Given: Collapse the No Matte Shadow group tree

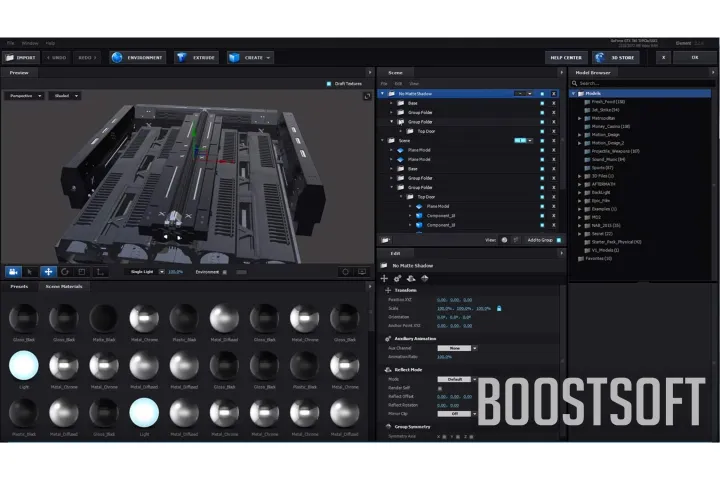Looking at the screenshot, I should click(x=382, y=94).
